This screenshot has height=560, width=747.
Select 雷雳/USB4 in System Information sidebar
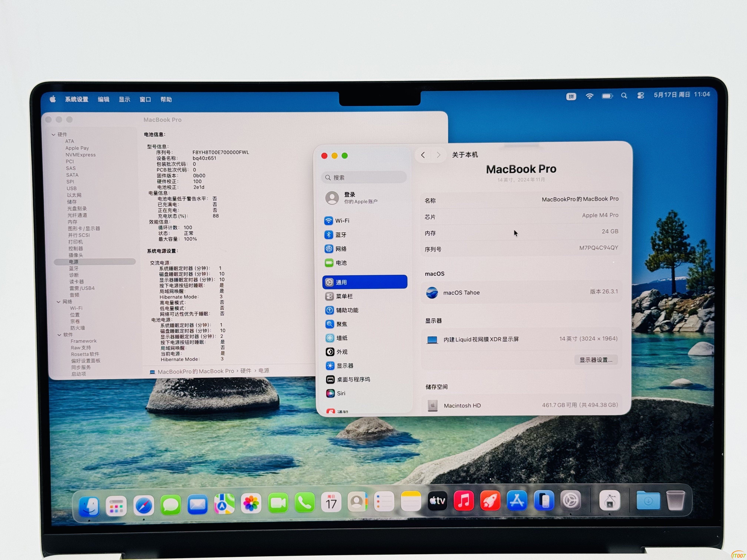click(x=82, y=288)
